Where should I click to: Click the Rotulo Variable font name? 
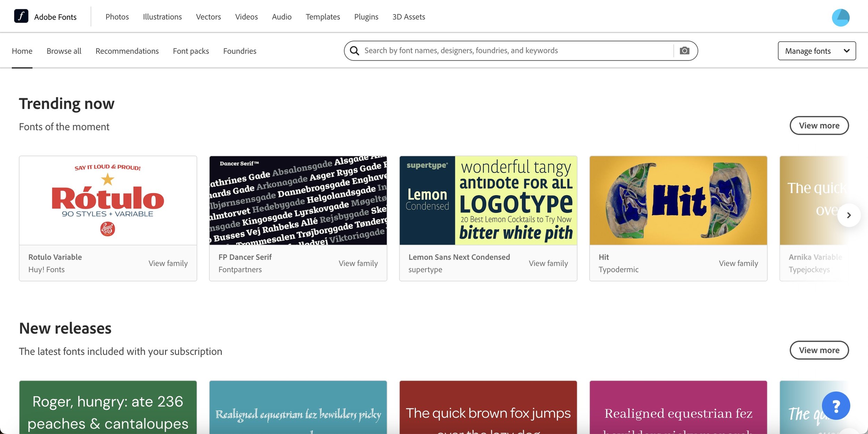click(55, 257)
